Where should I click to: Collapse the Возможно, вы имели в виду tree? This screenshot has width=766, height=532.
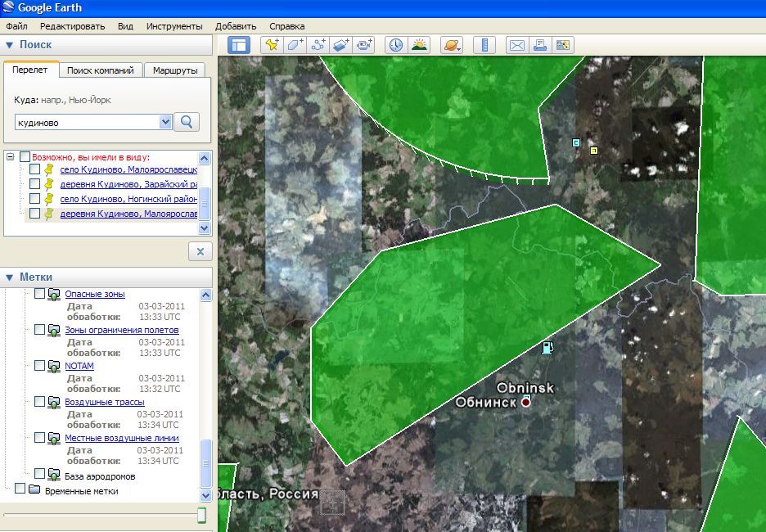11,157
